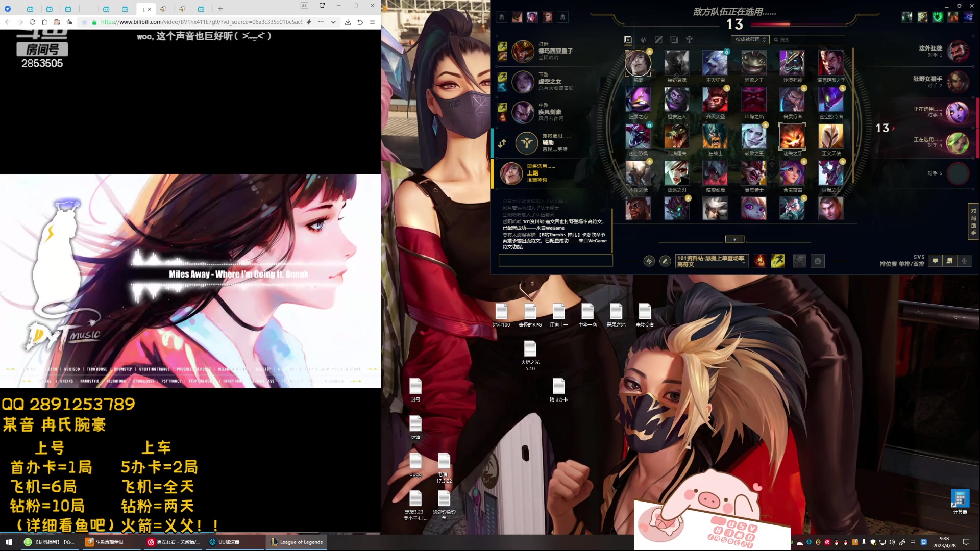Pick champion 齐天大圣 portrait
This screenshot has width=980, height=551.
tap(715, 99)
